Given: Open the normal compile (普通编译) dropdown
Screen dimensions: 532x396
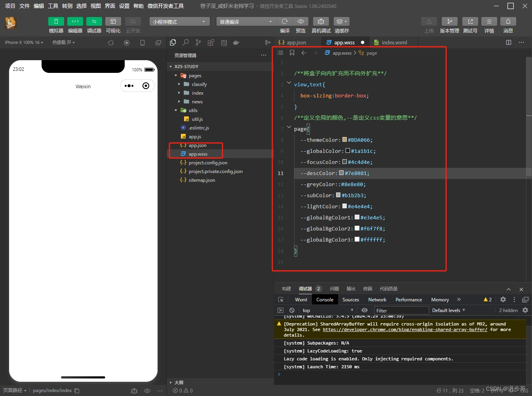Looking at the screenshot, I should pos(246,21).
